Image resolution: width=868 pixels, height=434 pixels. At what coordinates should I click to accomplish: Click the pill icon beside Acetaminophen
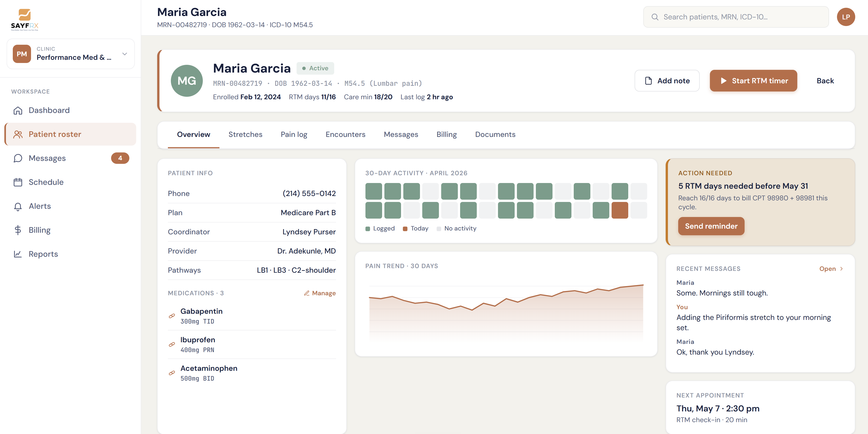pos(172,373)
